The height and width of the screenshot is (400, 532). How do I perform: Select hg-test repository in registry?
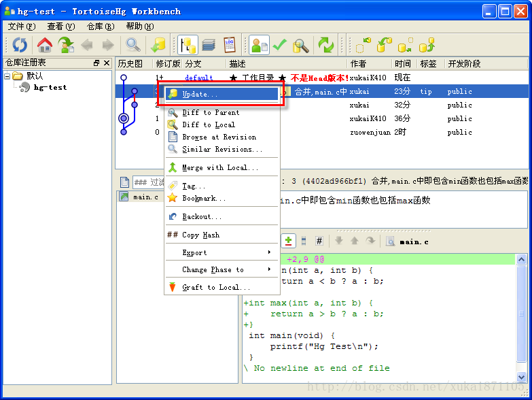(50, 88)
